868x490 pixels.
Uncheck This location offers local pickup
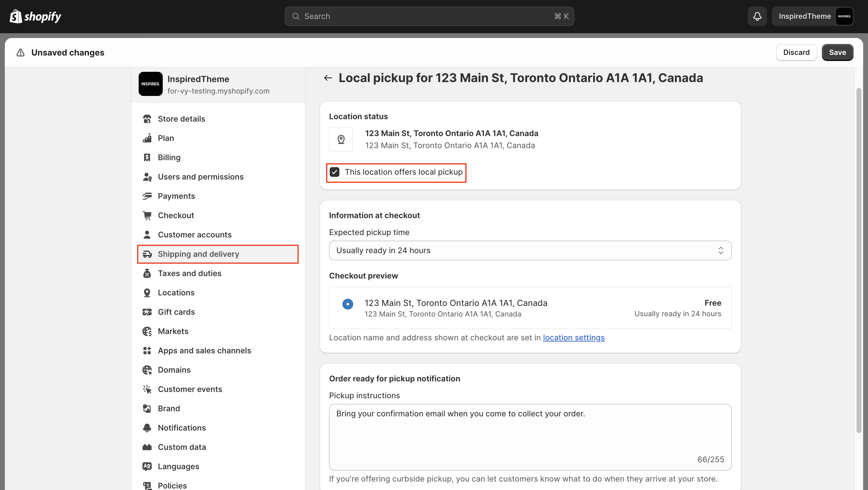click(x=335, y=172)
